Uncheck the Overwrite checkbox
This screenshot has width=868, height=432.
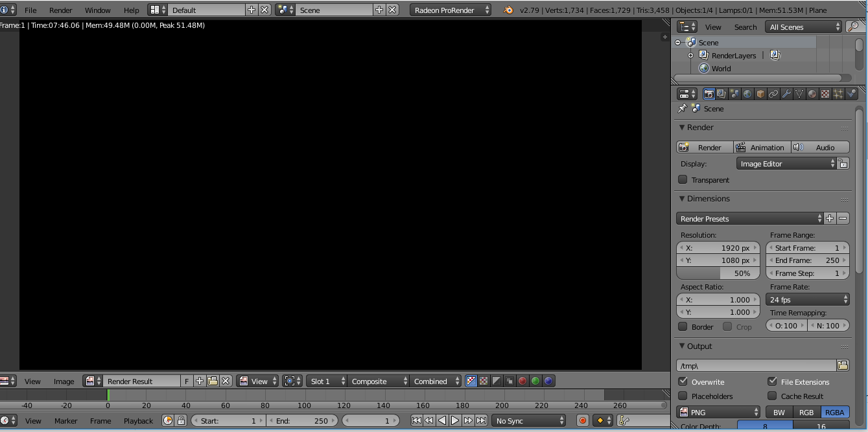click(x=683, y=381)
